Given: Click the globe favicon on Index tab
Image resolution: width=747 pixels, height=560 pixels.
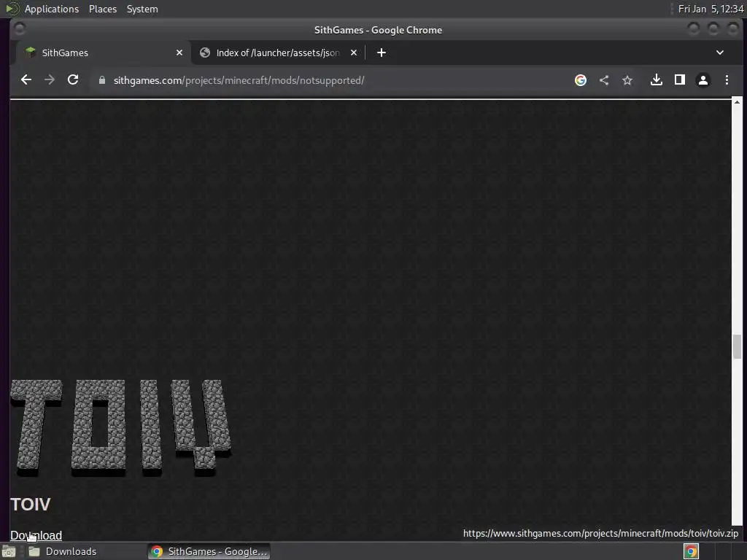Looking at the screenshot, I should tap(205, 52).
